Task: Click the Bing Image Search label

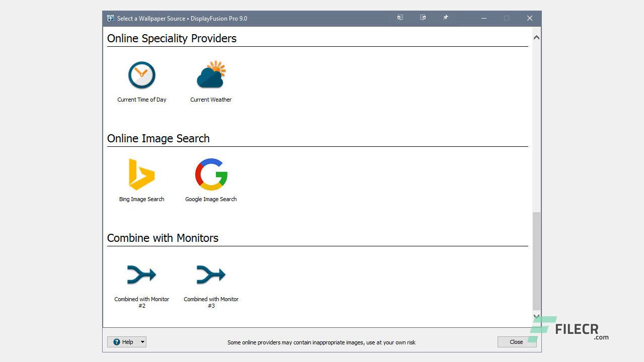Action: [142, 199]
